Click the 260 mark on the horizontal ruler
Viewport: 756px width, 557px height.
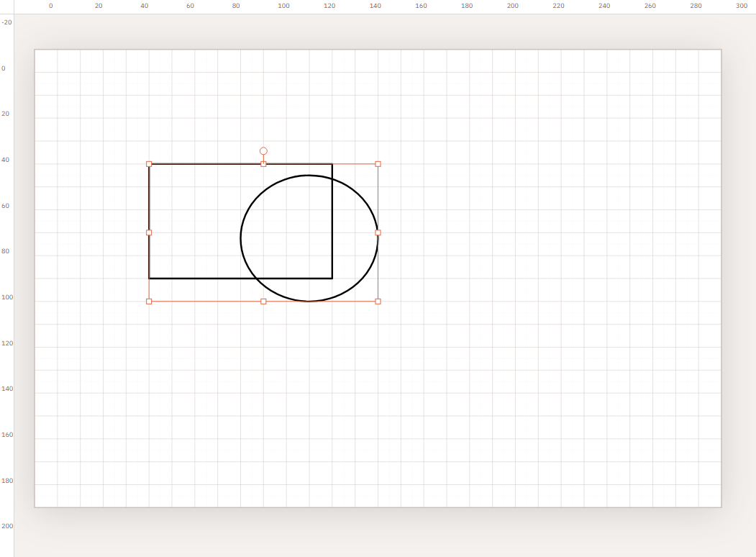tap(650, 6)
